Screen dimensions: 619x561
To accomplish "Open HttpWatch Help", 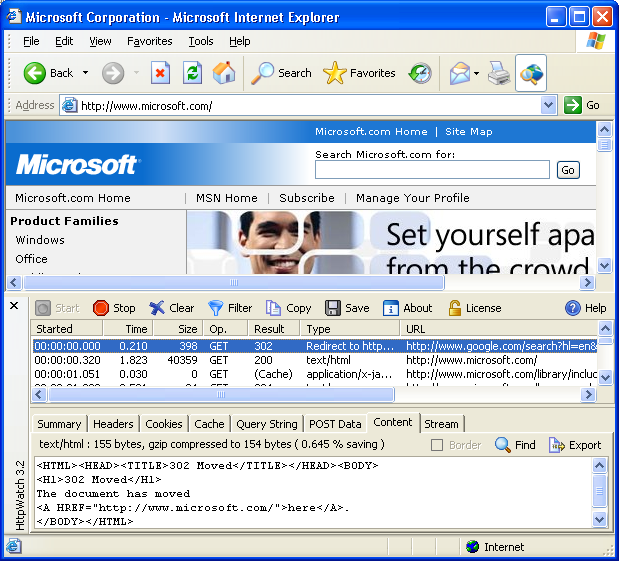I will [585, 308].
